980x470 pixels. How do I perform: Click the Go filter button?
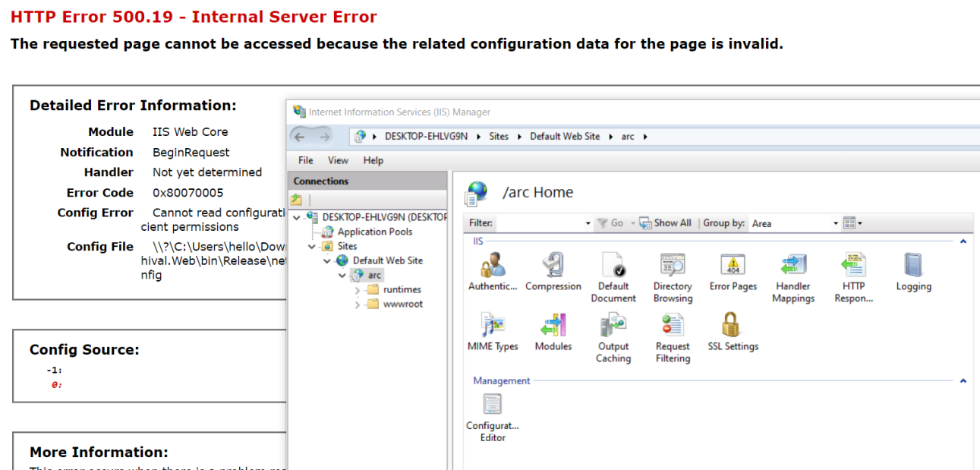(610, 223)
